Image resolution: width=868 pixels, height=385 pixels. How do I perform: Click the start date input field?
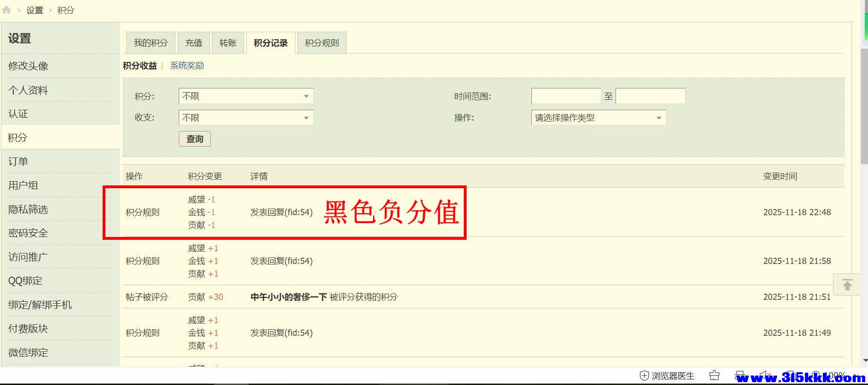566,96
